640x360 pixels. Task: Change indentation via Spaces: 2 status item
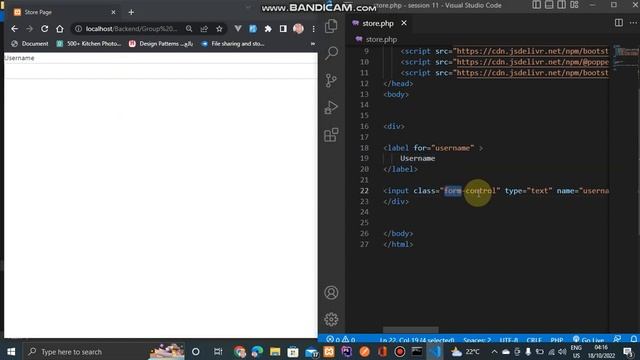click(477, 340)
